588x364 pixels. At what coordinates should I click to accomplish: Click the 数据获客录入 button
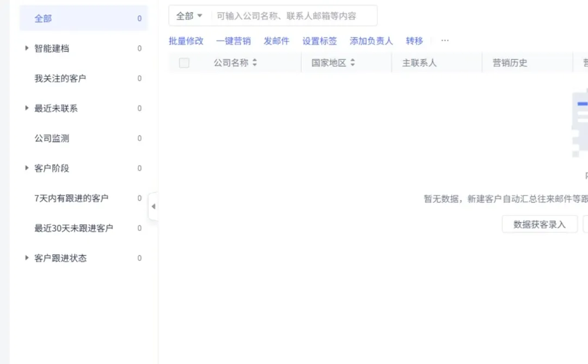540,224
